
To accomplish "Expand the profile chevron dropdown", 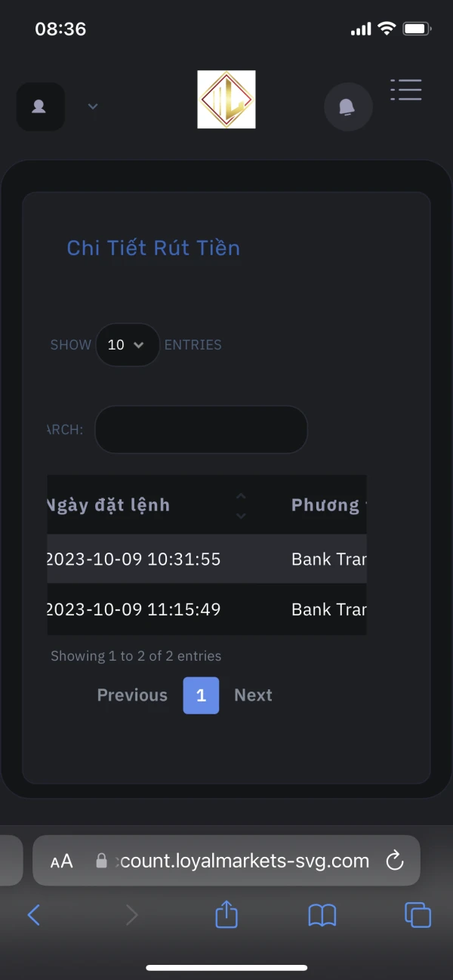I will (93, 106).
